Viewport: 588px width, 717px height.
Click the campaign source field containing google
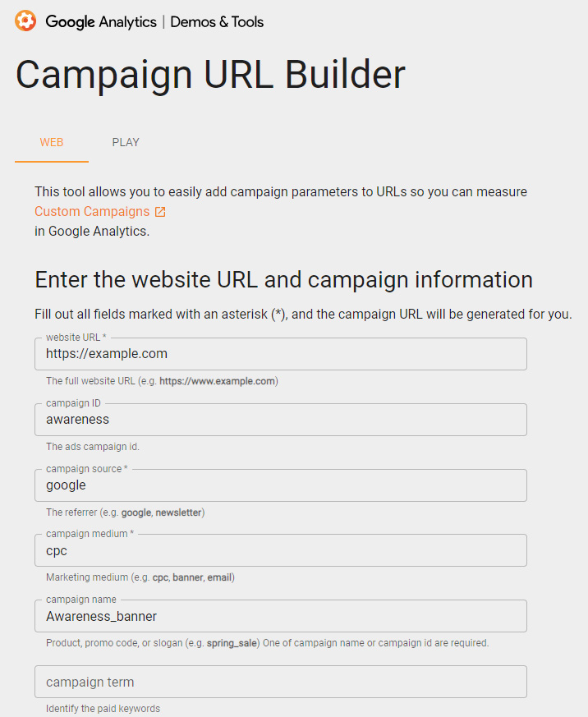tap(281, 485)
